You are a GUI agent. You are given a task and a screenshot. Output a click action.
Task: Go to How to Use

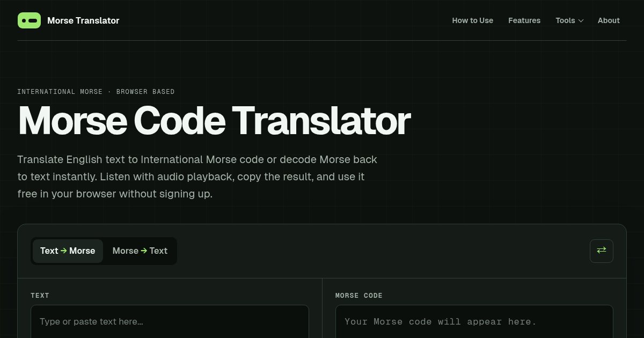click(x=473, y=20)
